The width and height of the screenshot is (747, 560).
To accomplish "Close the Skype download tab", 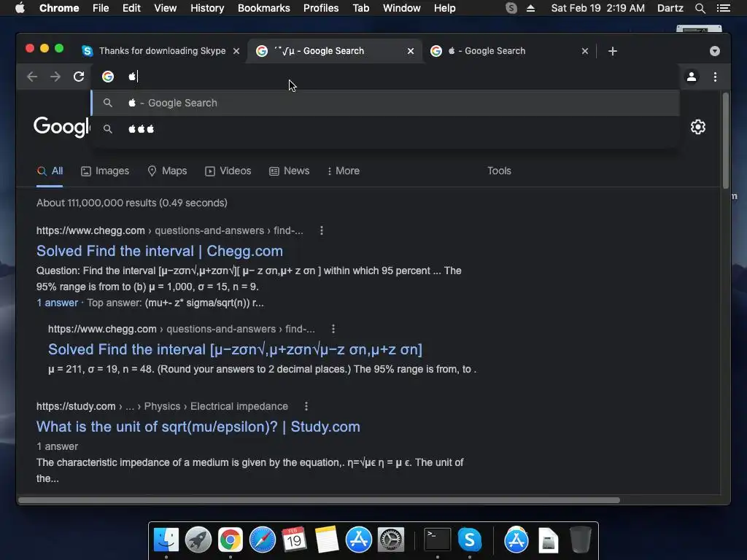I will pos(236,51).
